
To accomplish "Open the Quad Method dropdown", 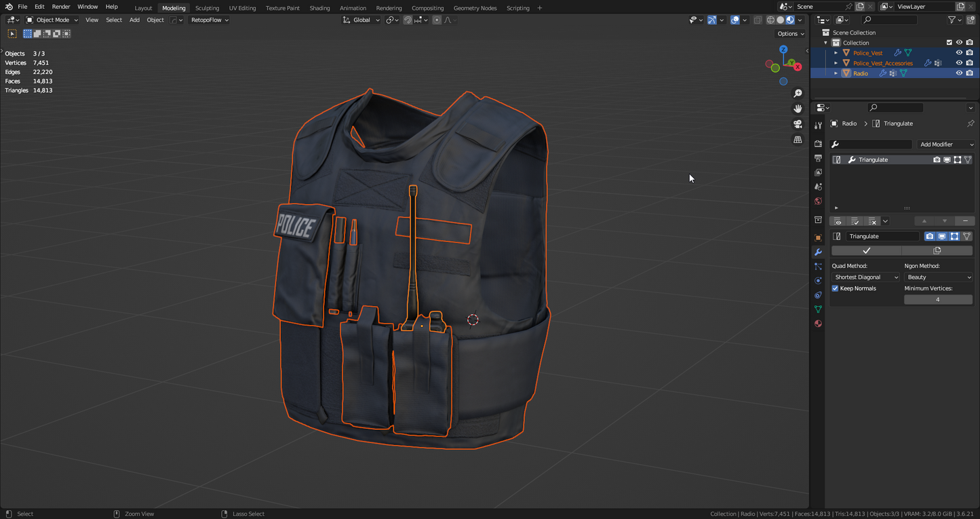I will click(x=866, y=277).
